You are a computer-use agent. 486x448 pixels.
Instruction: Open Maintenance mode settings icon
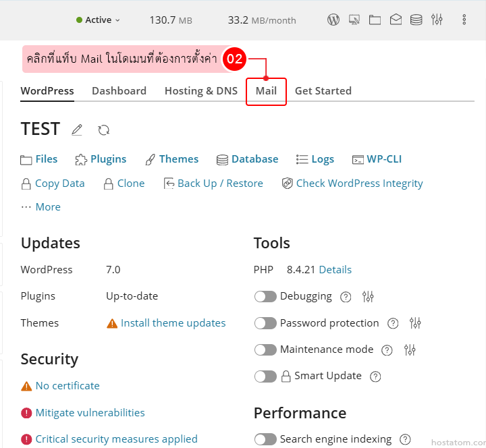(x=410, y=349)
